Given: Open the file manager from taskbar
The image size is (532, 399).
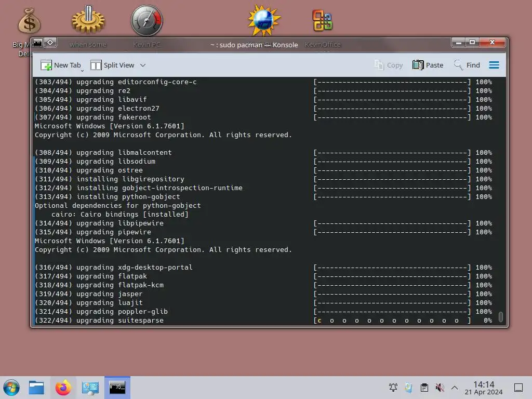Looking at the screenshot, I should coord(36,388).
